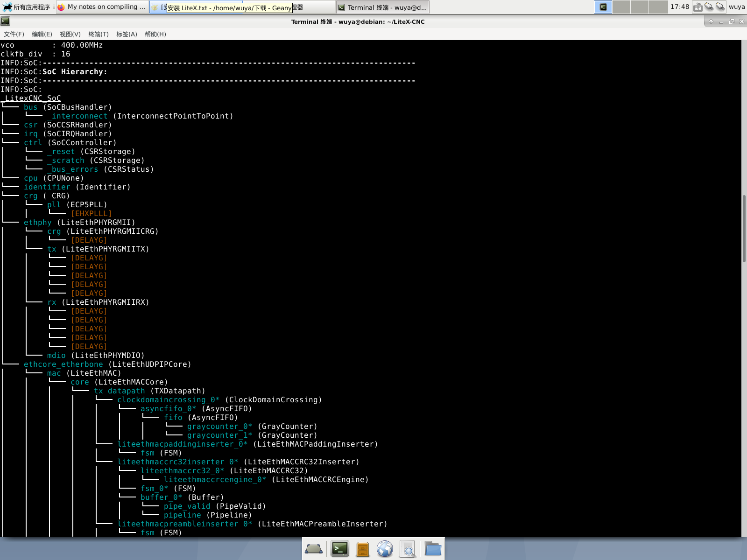Click '_interconnect (InterconnectPointToPoint)' line

tap(140, 116)
